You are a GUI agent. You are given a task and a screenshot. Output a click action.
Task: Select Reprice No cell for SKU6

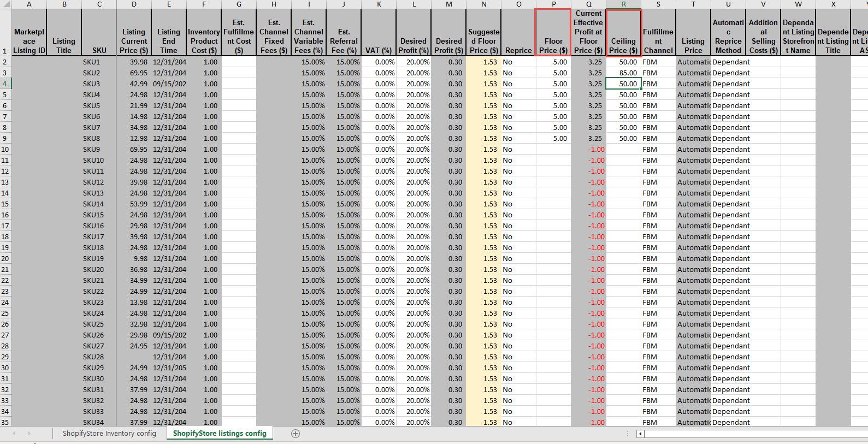518,116
